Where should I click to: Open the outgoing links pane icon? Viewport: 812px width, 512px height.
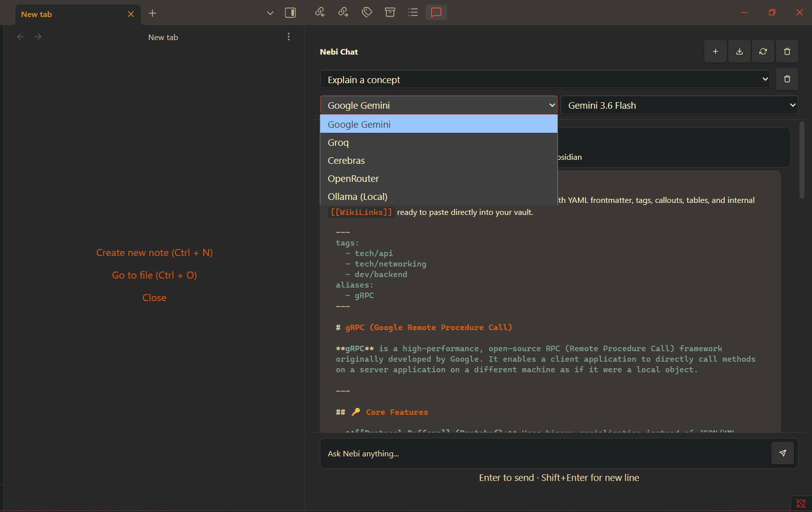(x=343, y=12)
